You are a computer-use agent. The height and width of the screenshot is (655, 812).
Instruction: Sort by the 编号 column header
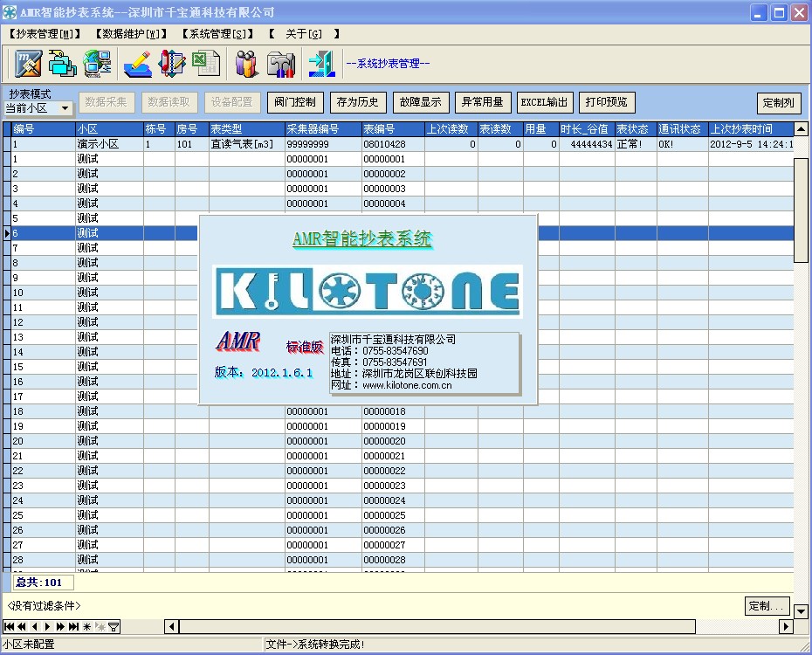[x=44, y=129]
